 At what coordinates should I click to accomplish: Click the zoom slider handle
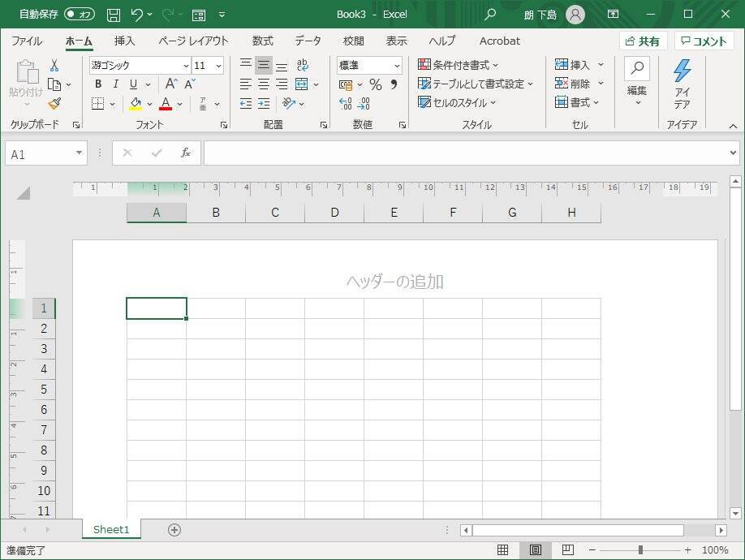click(x=640, y=550)
